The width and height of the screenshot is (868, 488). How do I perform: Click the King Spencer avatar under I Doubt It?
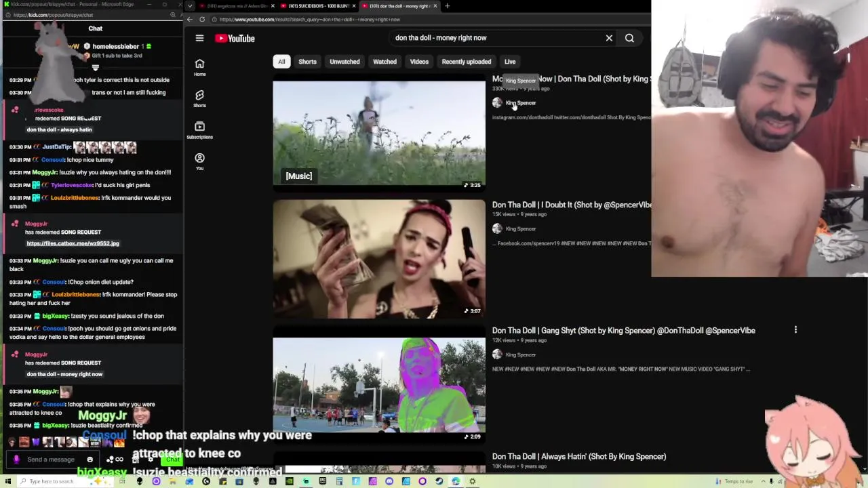pos(497,229)
